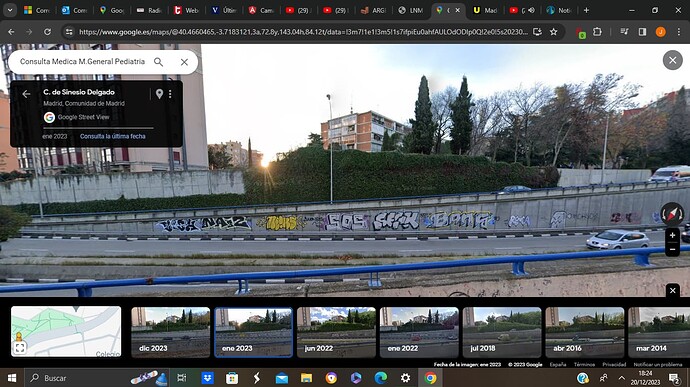
Task: Click 'Consulta la última fecha' link
Action: pos(113,136)
